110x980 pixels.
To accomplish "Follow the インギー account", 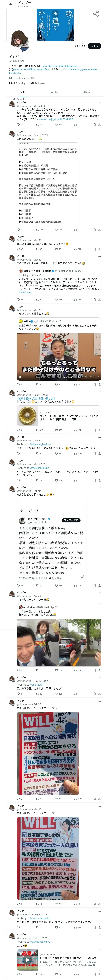I will pyautogui.click(x=94, y=46).
